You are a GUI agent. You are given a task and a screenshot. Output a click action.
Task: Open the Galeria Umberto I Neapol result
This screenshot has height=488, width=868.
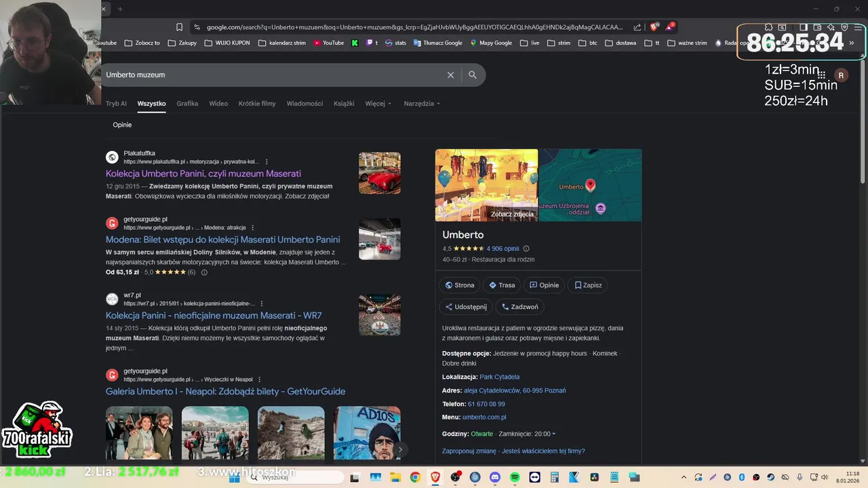[226, 391]
